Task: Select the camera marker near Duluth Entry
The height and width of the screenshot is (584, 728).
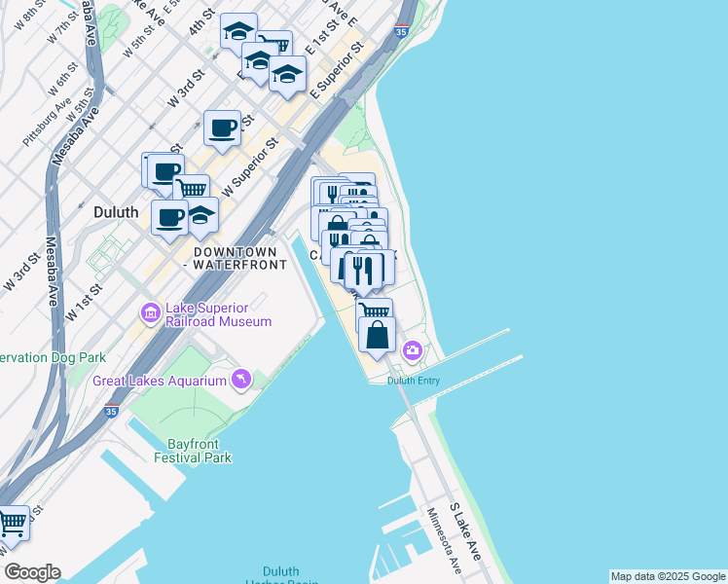Action: click(x=413, y=351)
